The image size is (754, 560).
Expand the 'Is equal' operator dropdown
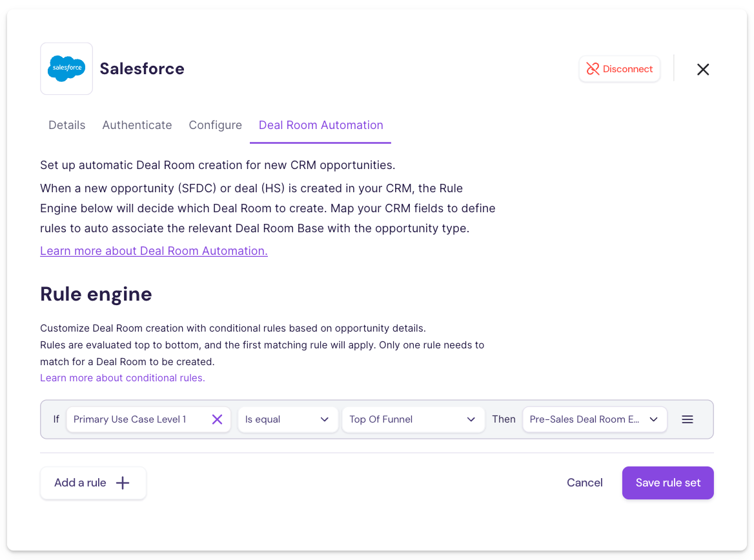coord(288,419)
